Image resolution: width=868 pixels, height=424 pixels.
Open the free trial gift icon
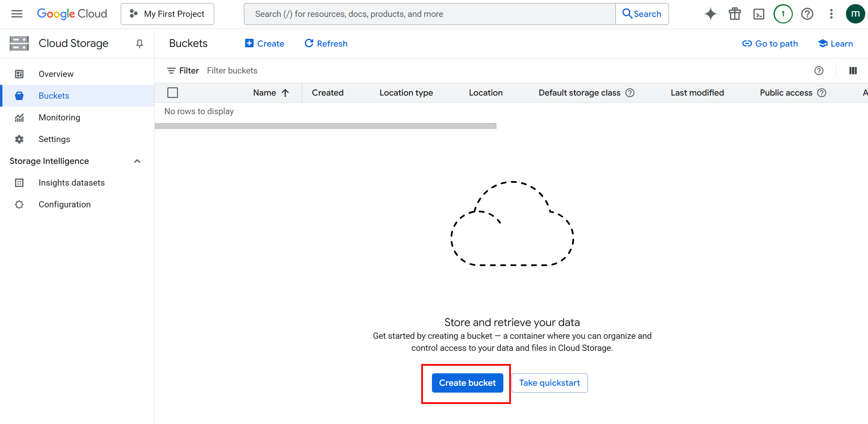[x=734, y=14]
